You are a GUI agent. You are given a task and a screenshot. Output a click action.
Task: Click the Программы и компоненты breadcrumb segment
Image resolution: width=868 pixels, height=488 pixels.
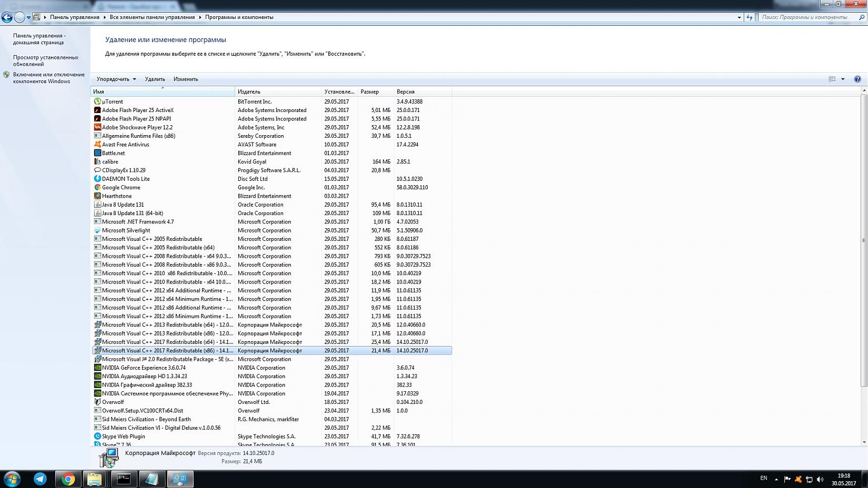[239, 17]
